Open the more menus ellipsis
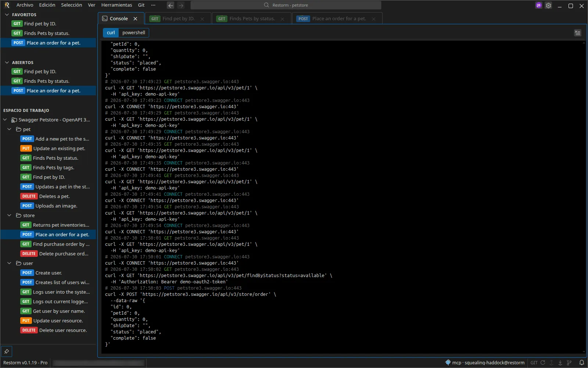Screen dimensions: 588x368 pos(153,5)
